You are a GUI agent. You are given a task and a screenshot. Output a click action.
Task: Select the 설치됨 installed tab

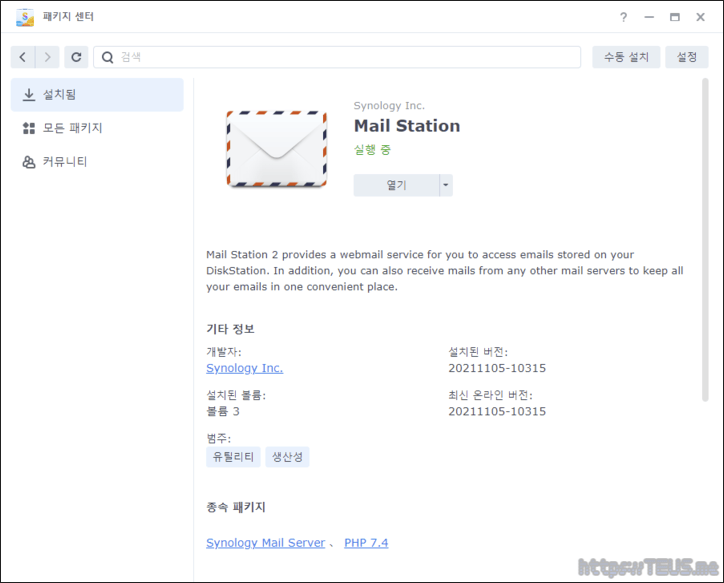[x=97, y=95]
